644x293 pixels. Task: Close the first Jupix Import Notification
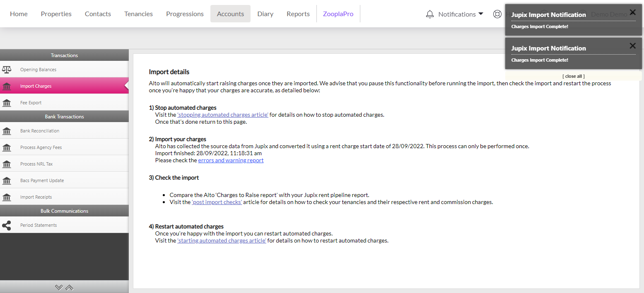632,12
